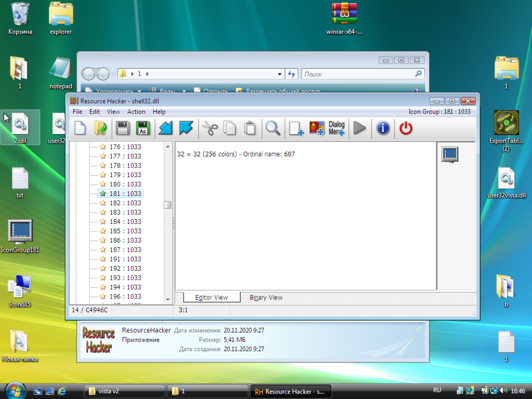Expand the Explorer address bar dropdown

(279, 73)
